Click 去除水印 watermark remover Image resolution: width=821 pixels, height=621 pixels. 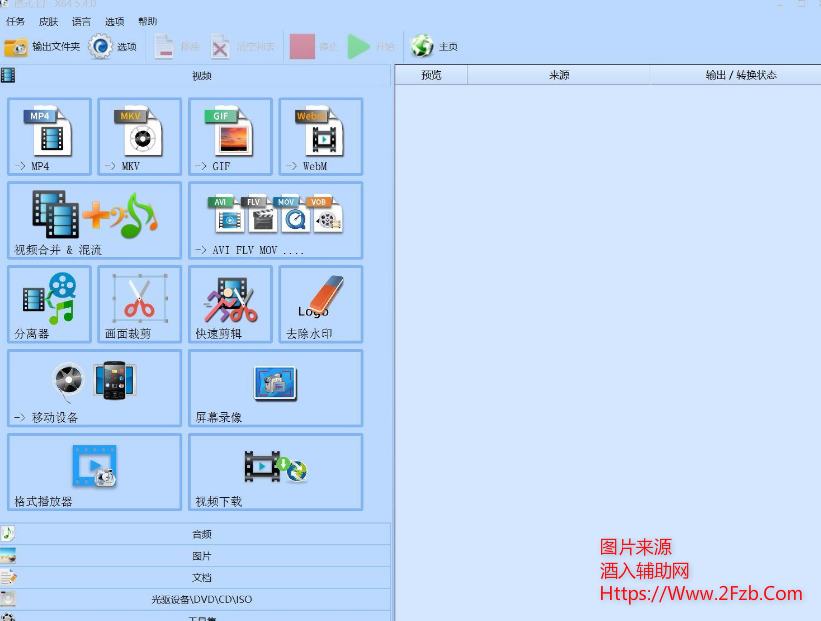[x=320, y=304]
